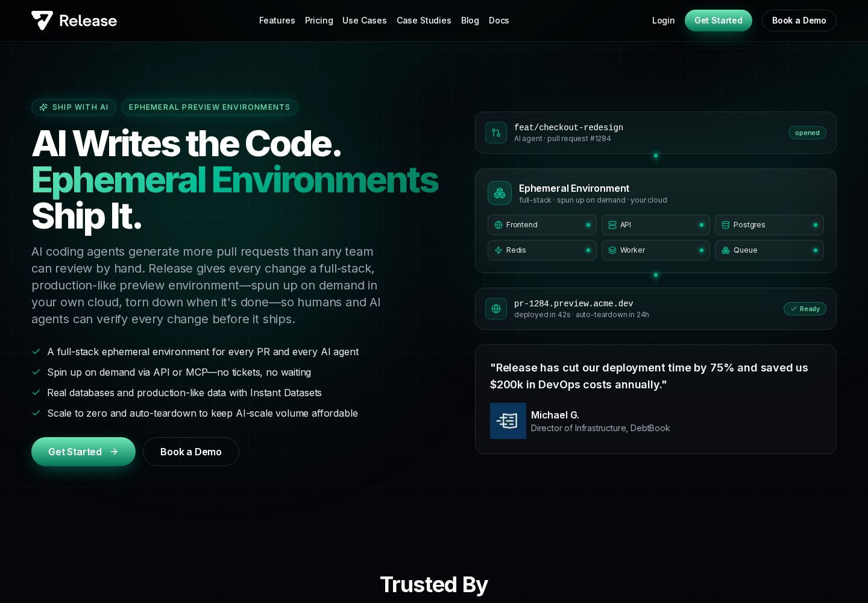Click the Postgres database icon
The image size is (868, 603).
726,225
